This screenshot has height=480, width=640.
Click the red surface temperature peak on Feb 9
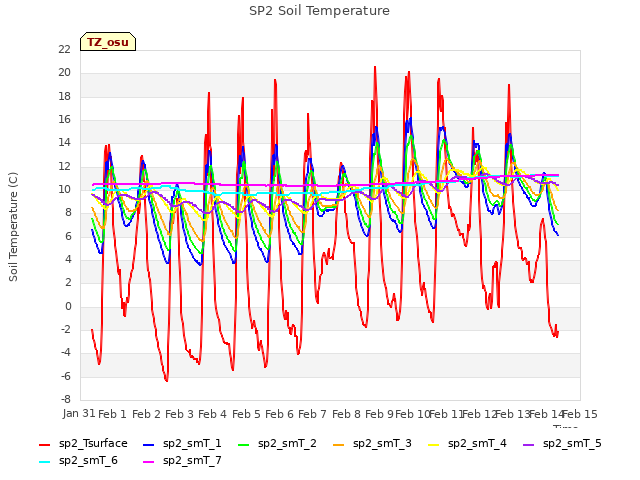pos(375,67)
